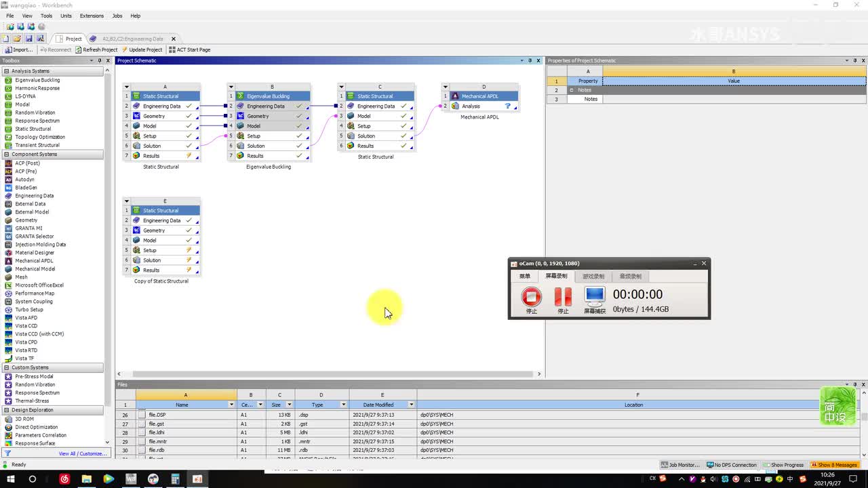Screen dimensions: 868x488
Task: Open the Extensions menu
Action: coord(92,16)
